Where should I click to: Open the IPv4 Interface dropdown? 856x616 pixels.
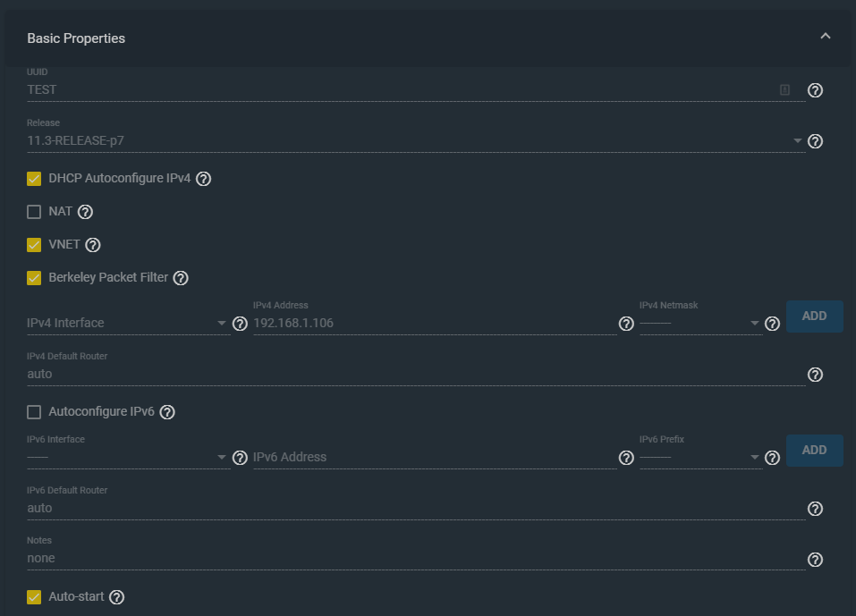pyautogui.click(x=128, y=323)
